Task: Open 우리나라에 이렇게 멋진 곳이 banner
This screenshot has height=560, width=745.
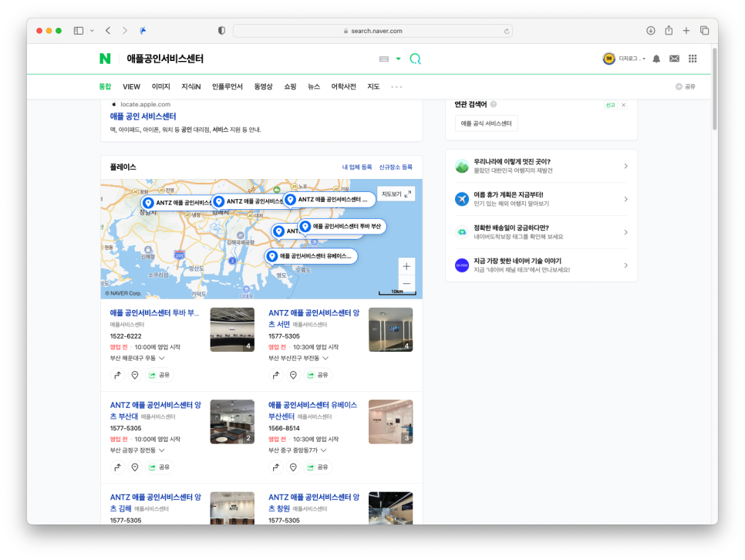Action: [541, 166]
